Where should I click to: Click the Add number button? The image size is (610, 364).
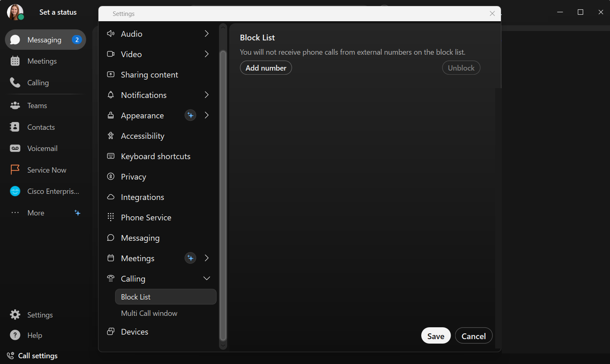(x=266, y=68)
